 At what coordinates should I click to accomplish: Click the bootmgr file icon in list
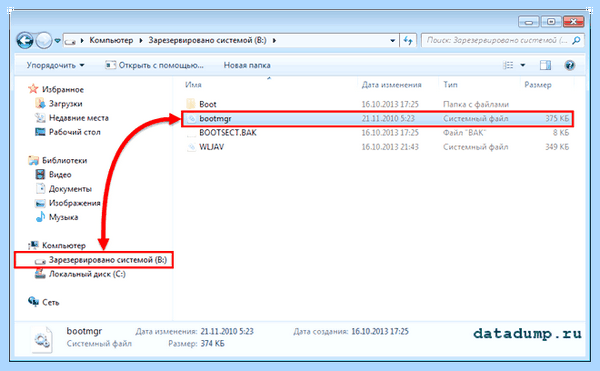[x=191, y=119]
